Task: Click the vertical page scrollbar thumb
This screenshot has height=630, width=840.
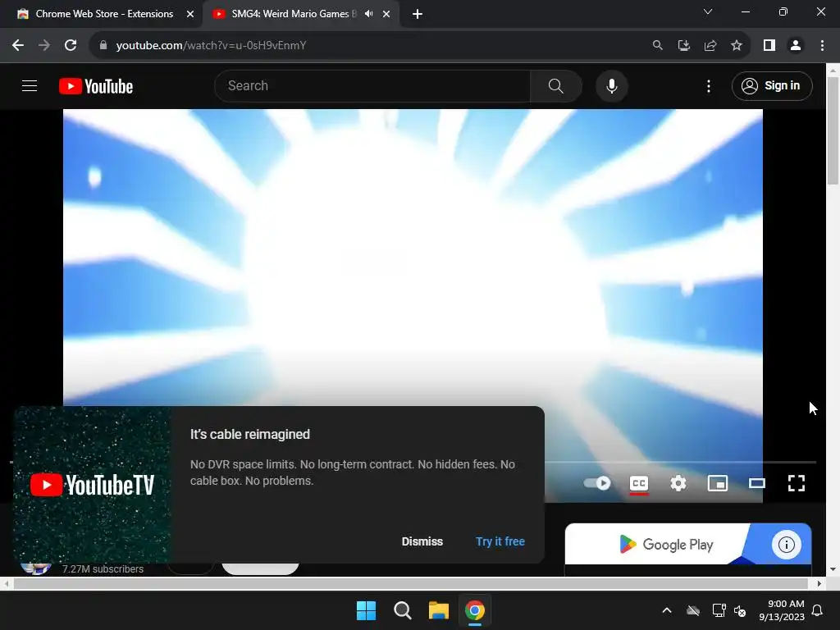Action: pyautogui.click(x=833, y=130)
